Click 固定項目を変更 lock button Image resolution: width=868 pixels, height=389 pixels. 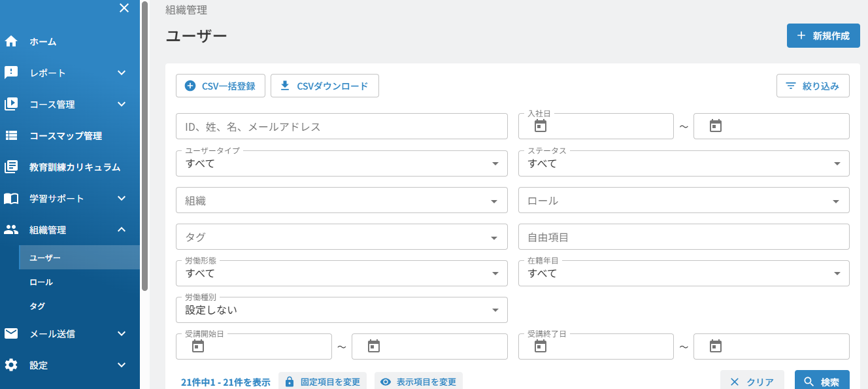pyautogui.click(x=322, y=382)
